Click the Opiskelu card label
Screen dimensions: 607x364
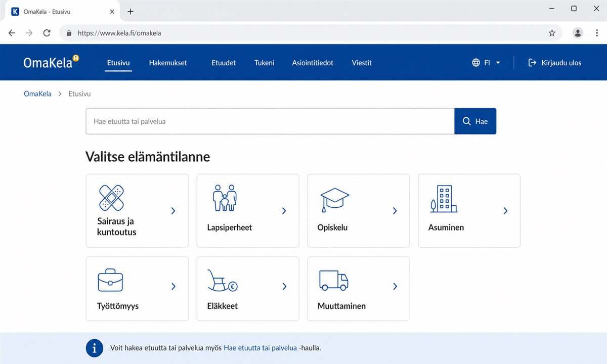coord(332,227)
